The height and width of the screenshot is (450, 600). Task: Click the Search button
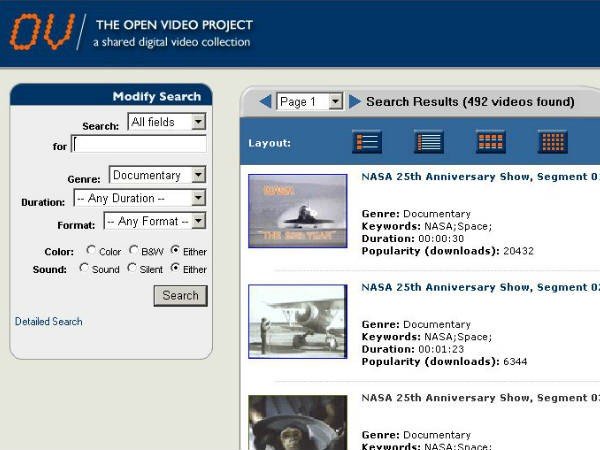(181, 296)
